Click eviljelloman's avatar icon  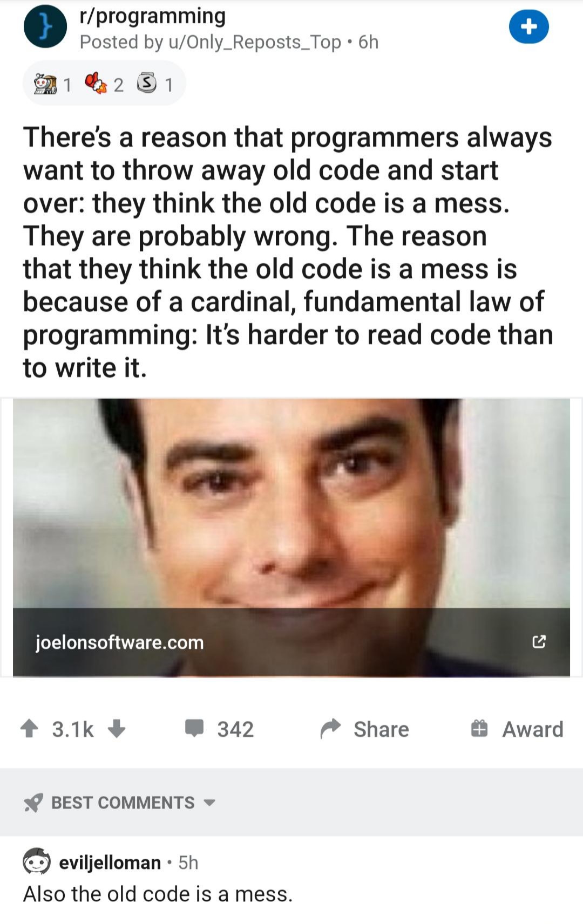(x=36, y=861)
